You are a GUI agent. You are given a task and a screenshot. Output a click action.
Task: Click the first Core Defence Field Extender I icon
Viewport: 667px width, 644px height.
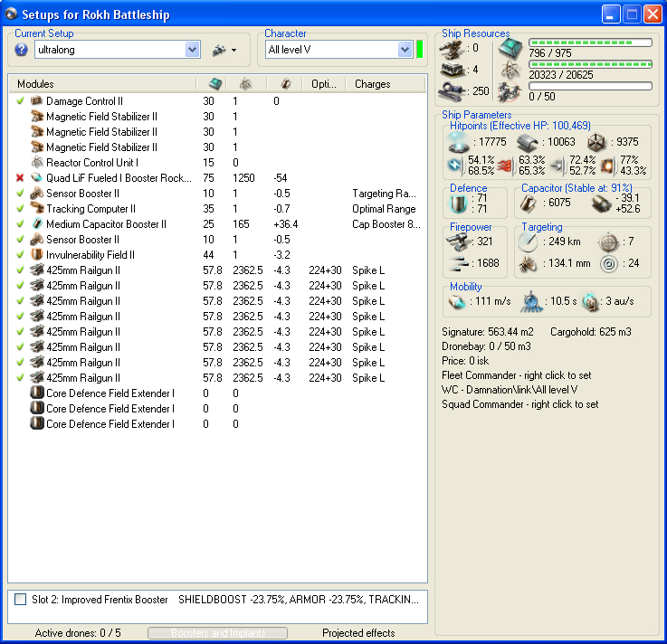click(x=37, y=393)
